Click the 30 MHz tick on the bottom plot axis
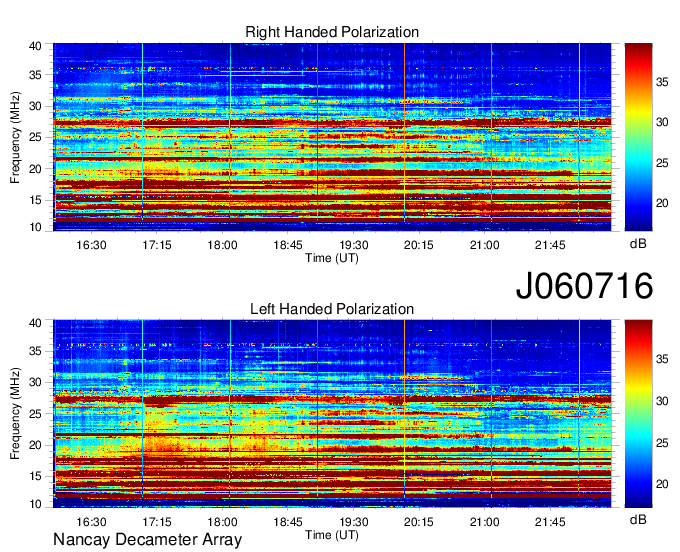This screenshot has width=680, height=552. tap(35, 382)
